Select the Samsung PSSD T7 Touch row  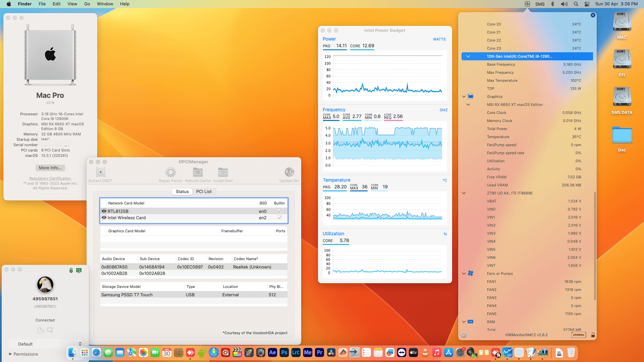pyautogui.click(x=194, y=295)
